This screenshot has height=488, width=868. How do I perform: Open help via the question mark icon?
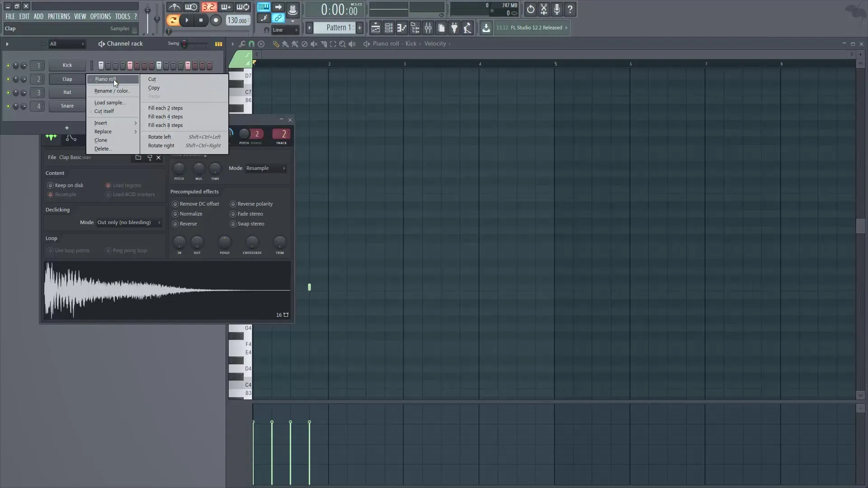570,9
